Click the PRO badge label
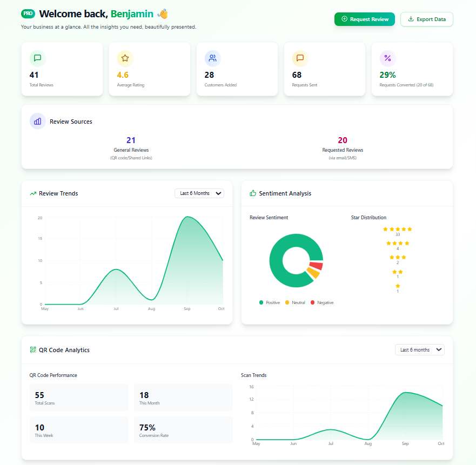The height and width of the screenshot is (465, 476). tap(28, 13)
